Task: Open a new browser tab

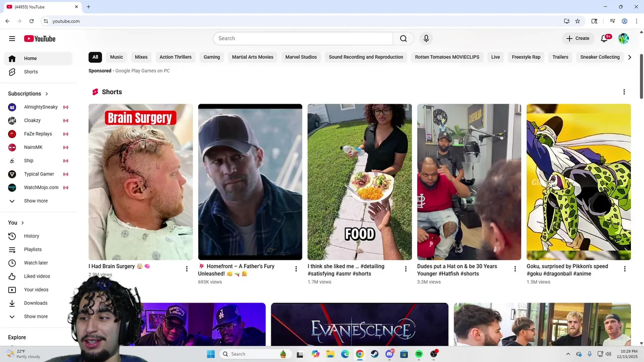Action: [89, 7]
